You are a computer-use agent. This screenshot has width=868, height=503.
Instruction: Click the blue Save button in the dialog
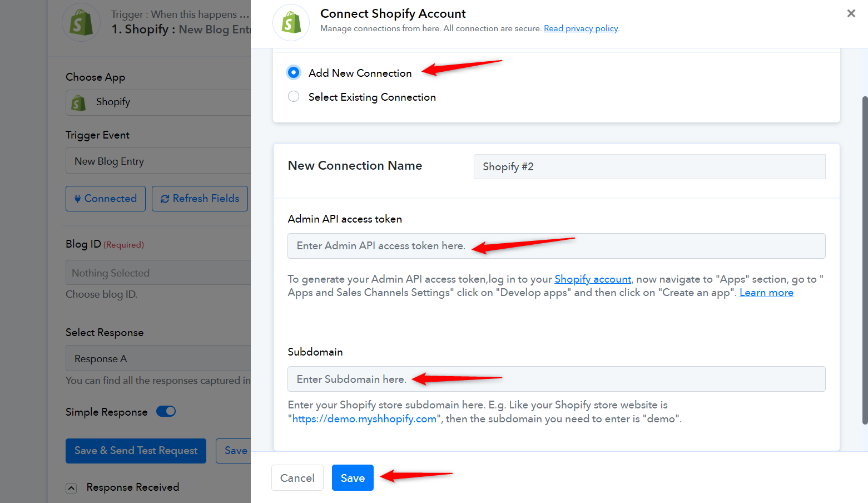353,478
